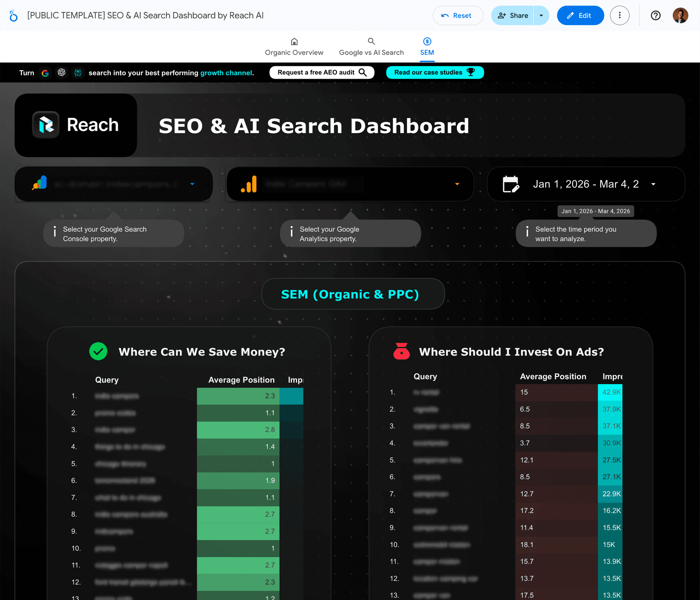700x600 pixels.
Task: Open the Search Console property dropdown
Action: [x=192, y=184]
